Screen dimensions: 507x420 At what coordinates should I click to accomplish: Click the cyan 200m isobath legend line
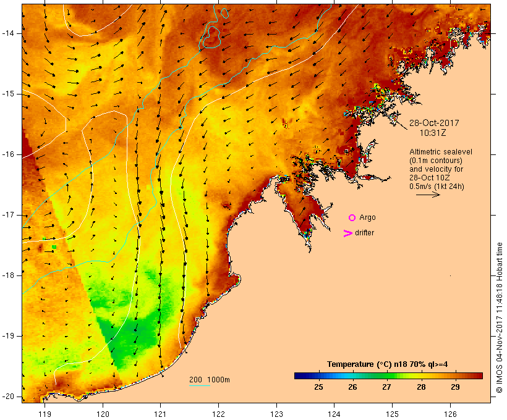[x=200, y=385]
